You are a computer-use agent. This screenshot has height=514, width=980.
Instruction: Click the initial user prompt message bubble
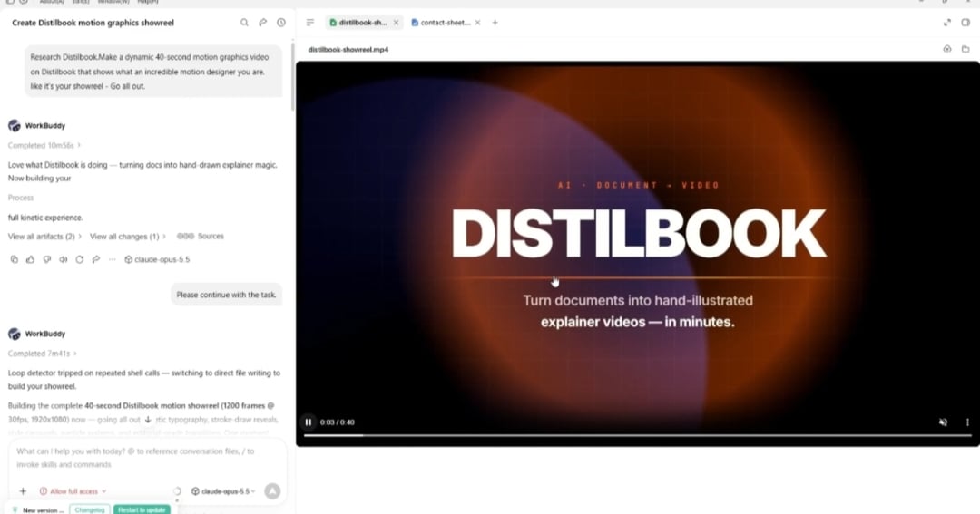tap(153, 72)
